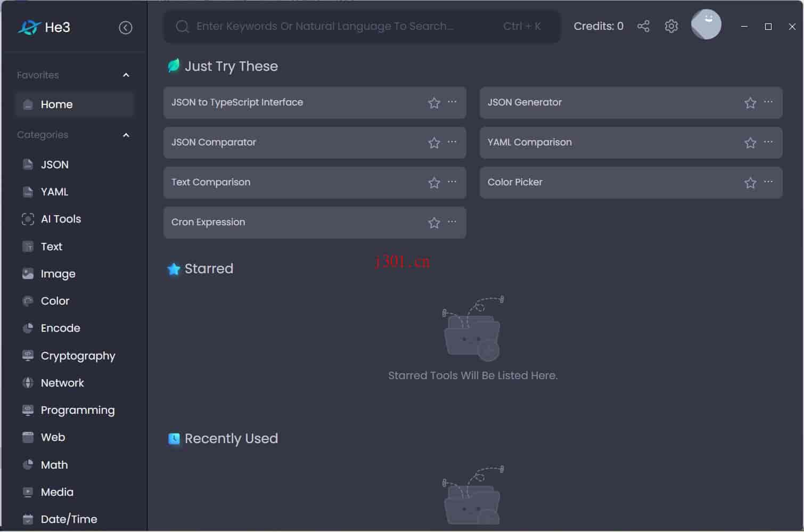The width and height of the screenshot is (804, 532).
Task: Open more options for JSON Generator
Action: pos(768,102)
